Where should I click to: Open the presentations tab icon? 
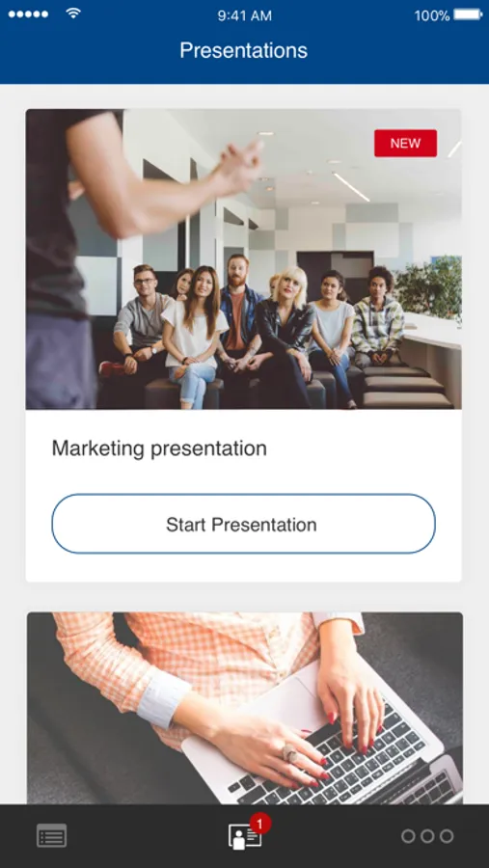pyautogui.click(x=245, y=836)
